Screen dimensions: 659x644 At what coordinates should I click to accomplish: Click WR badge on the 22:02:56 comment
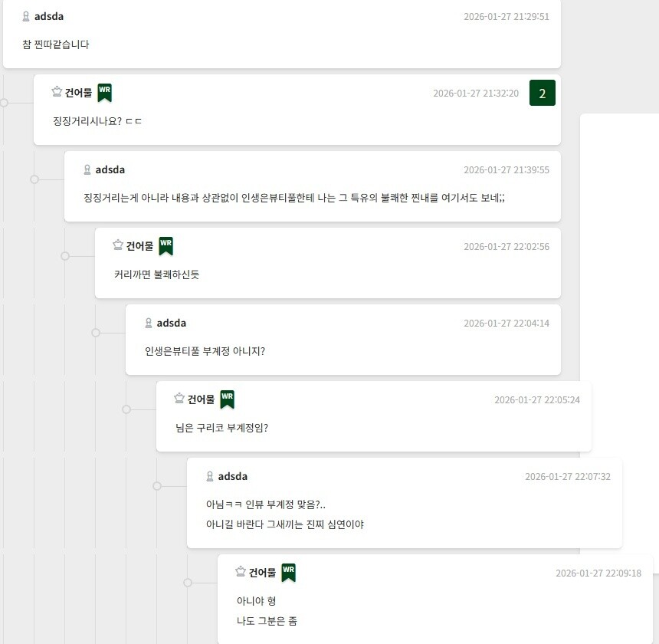pos(166,246)
